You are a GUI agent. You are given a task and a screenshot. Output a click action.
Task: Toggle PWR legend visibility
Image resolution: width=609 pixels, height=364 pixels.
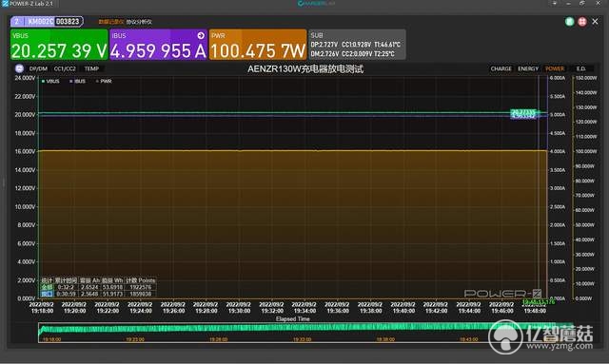[x=104, y=81]
